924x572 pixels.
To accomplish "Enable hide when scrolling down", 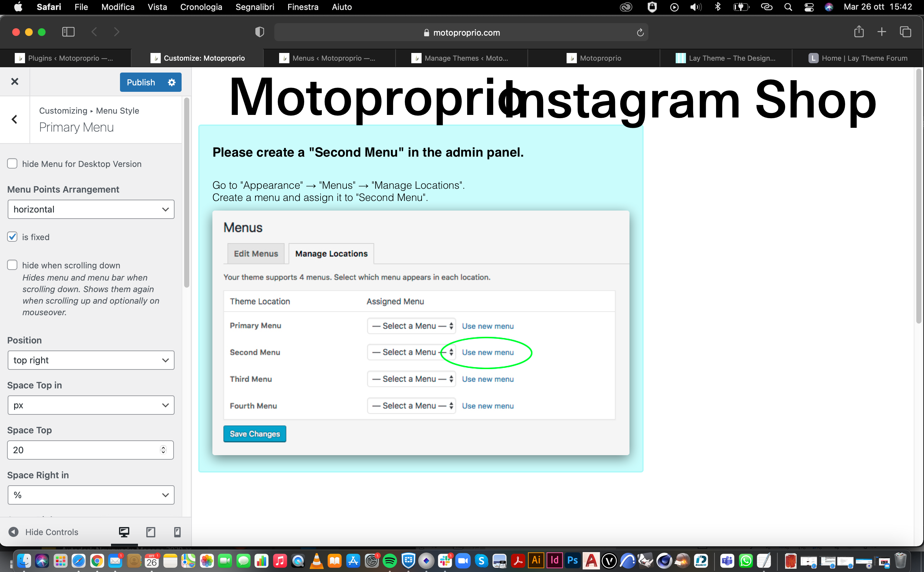I will [13, 265].
